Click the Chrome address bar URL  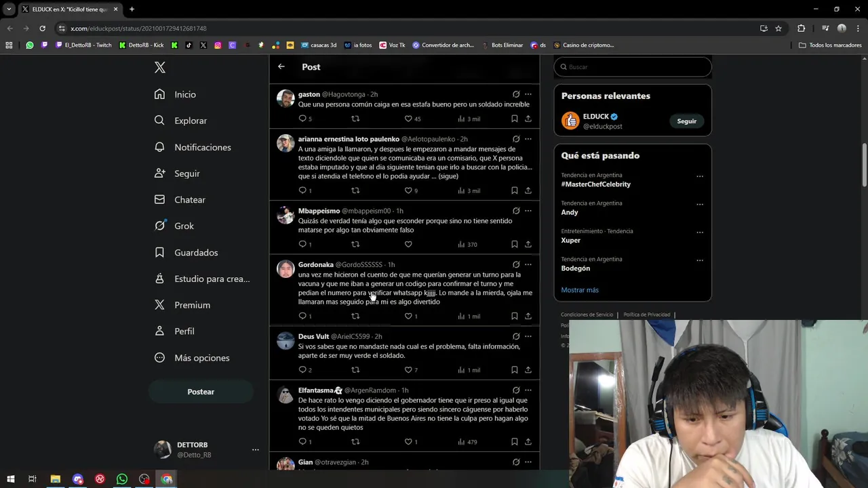click(x=138, y=28)
